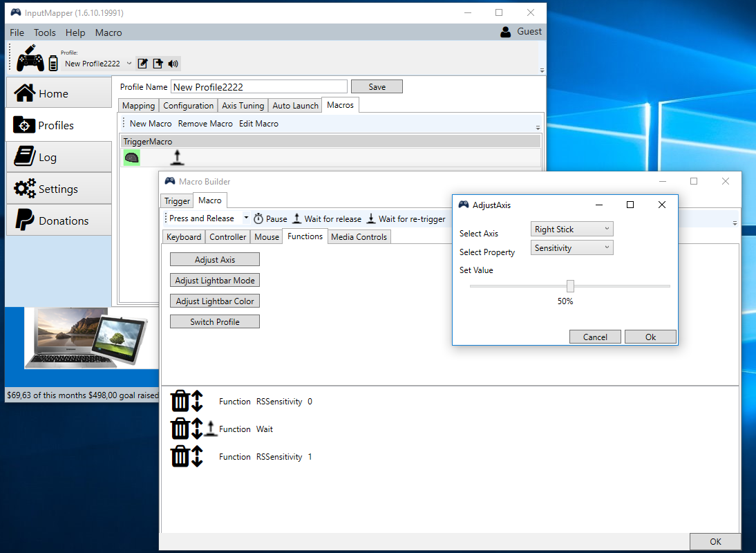Screen dimensions: 756x553
Task: Open the Select Property Sensitivity dropdown
Action: (571, 248)
